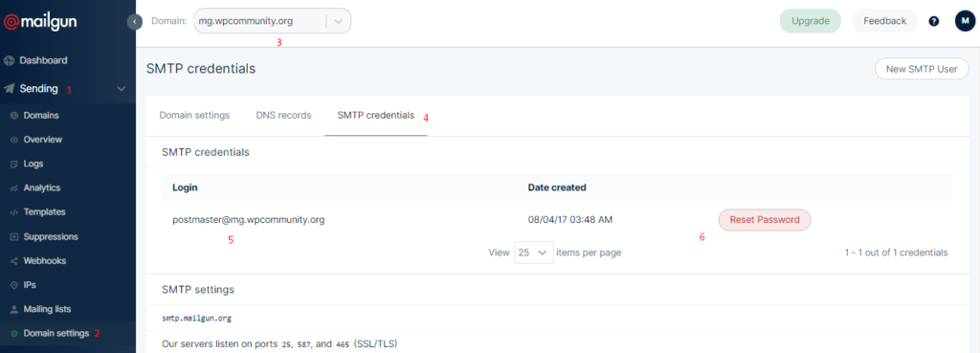Click the 1 - 1 out of 1 credentials text
This screenshot has height=353, width=980.
[896, 253]
